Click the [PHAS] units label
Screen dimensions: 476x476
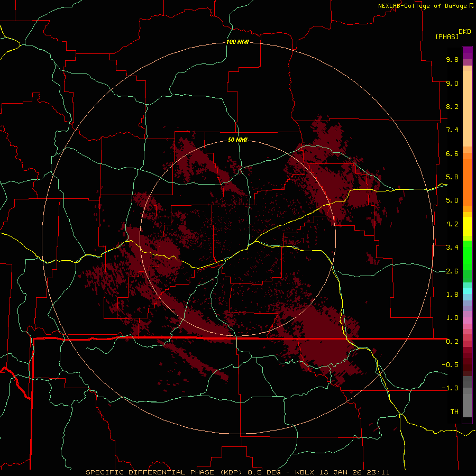pos(447,36)
